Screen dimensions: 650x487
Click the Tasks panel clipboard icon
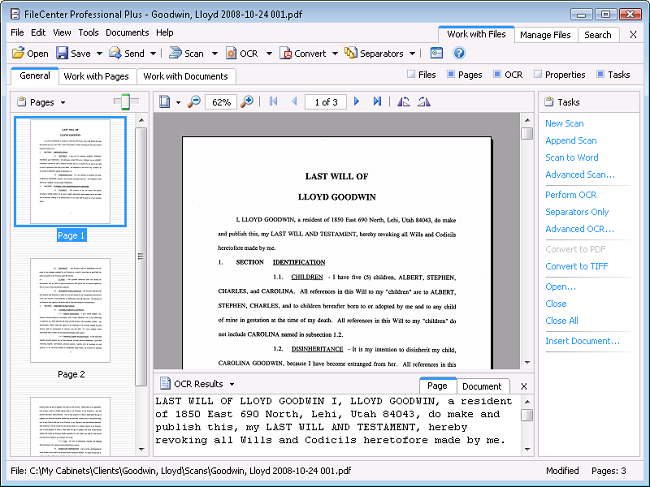(x=549, y=102)
